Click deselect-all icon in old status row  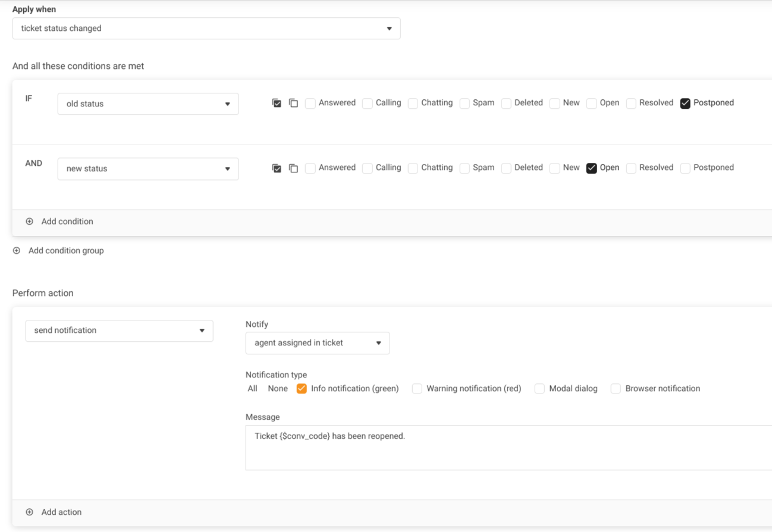(x=293, y=103)
